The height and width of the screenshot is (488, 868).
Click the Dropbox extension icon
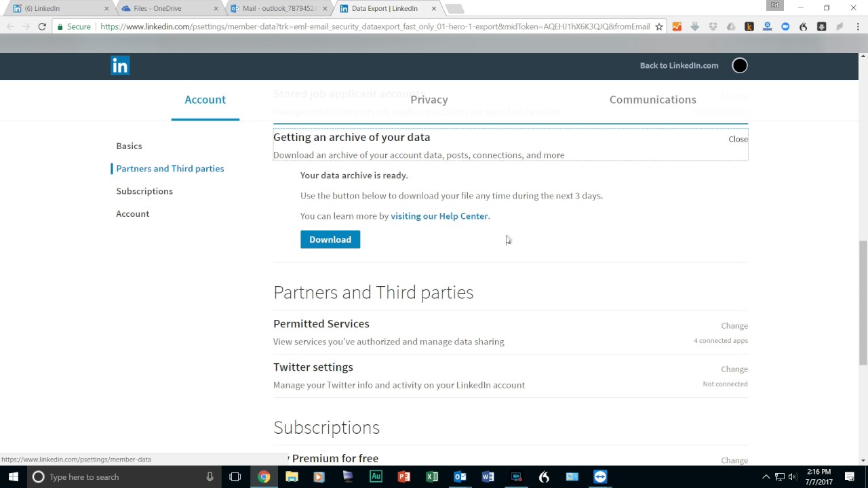713,26
